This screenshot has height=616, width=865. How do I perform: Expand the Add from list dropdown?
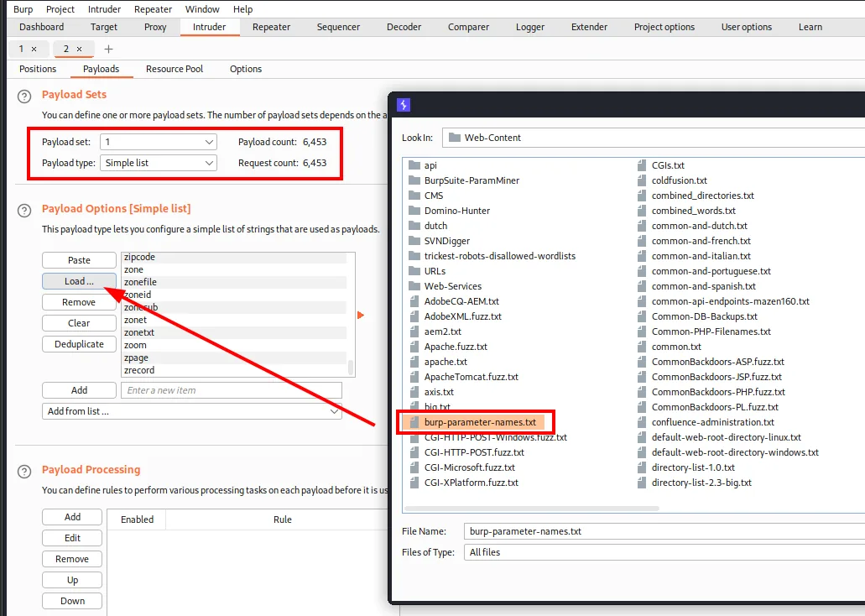pyautogui.click(x=192, y=411)
